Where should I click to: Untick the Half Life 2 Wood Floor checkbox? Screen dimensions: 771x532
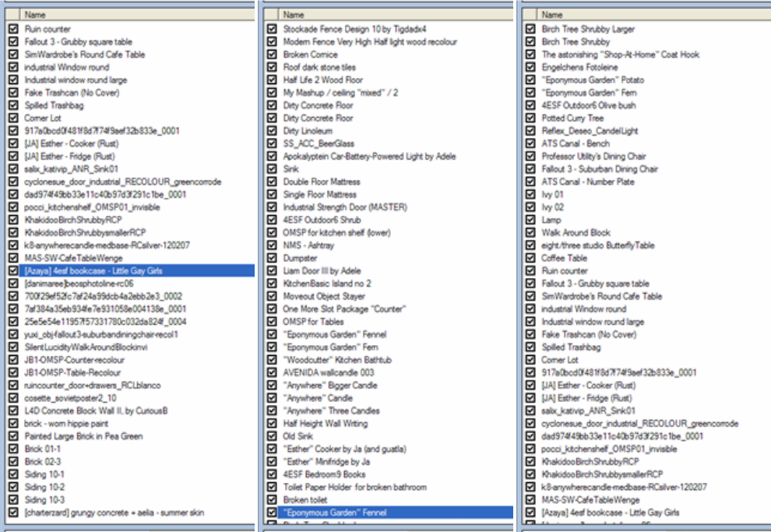click(272, 79)
